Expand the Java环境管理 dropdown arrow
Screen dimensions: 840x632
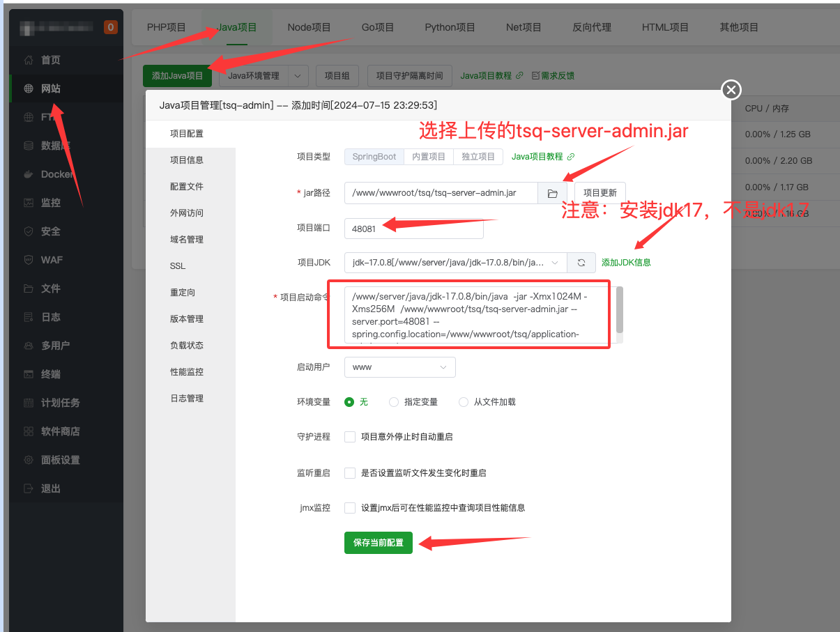(x=298, y=76)
